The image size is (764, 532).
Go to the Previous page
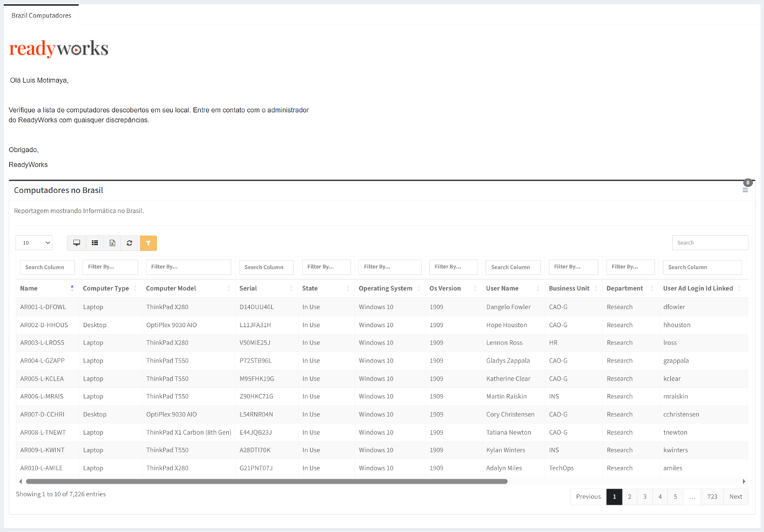pyautogui.click(x=588, y=496)
